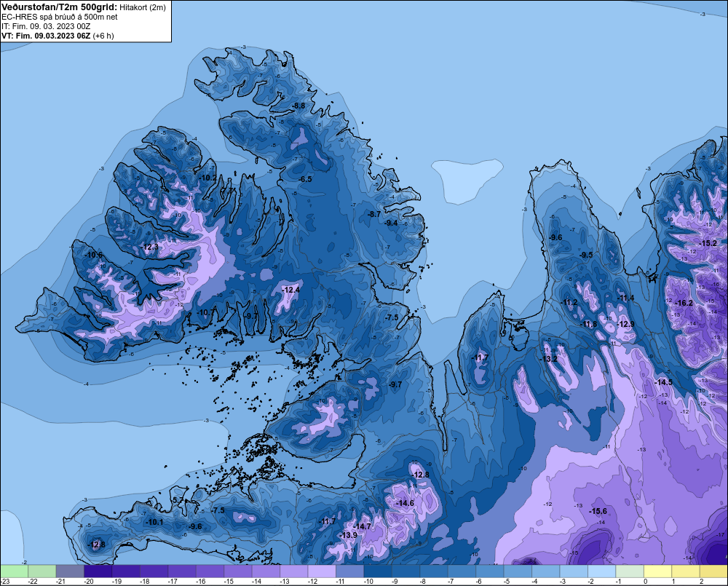Click the -9.4 temperature label

point(391,223)
